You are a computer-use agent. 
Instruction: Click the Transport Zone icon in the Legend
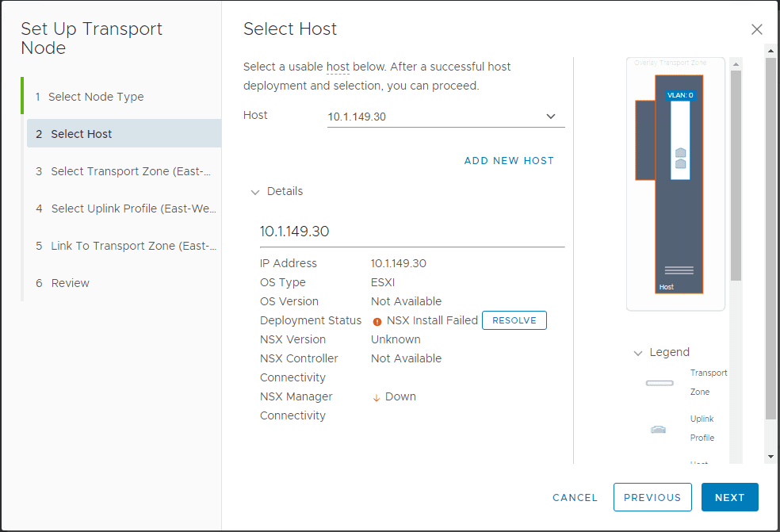[x=660, y=382]
